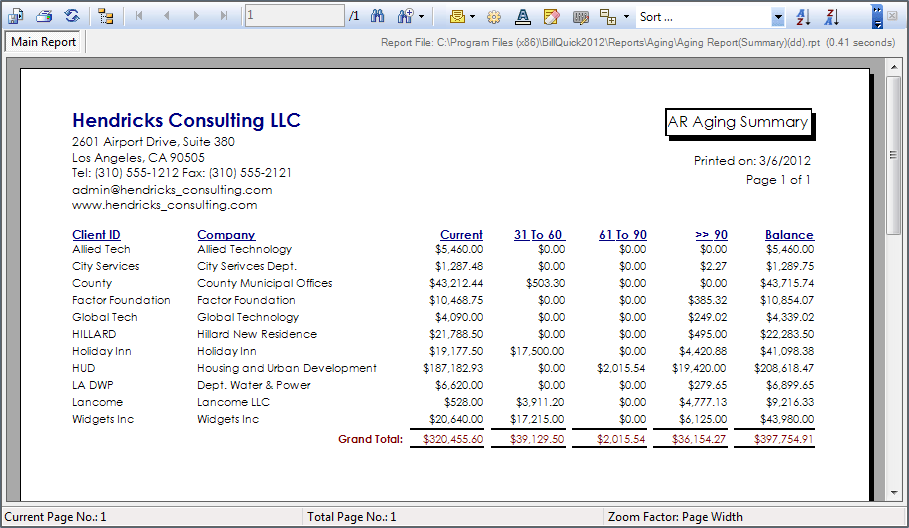Toggle the group tree icon
The width and height of the screenshot is (909, 528).
point(106,16)
